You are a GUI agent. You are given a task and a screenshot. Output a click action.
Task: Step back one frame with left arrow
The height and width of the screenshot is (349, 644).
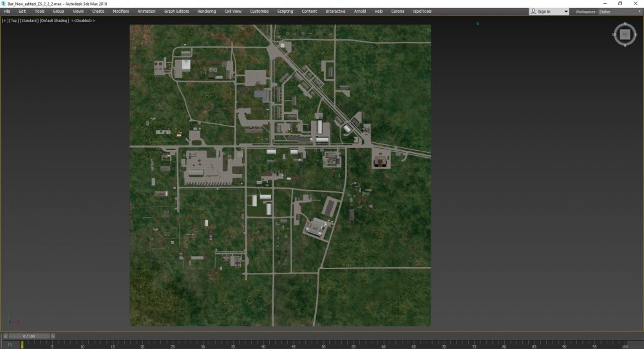click(6, 335)
